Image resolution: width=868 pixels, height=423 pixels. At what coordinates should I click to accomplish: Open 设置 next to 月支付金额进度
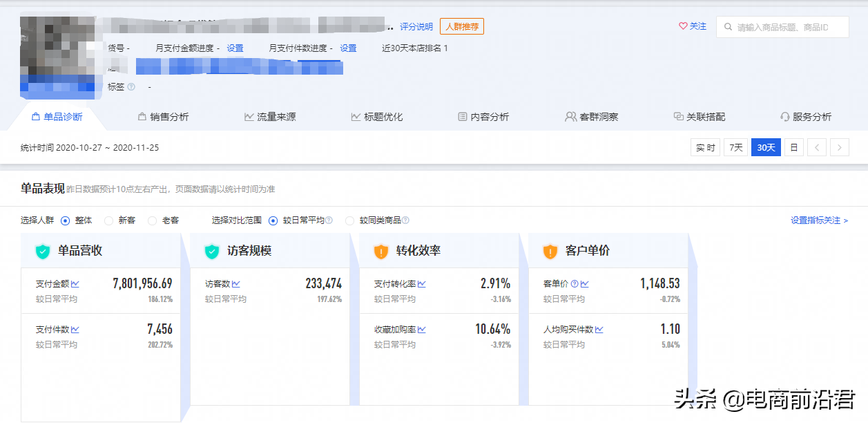coord(233,48)
